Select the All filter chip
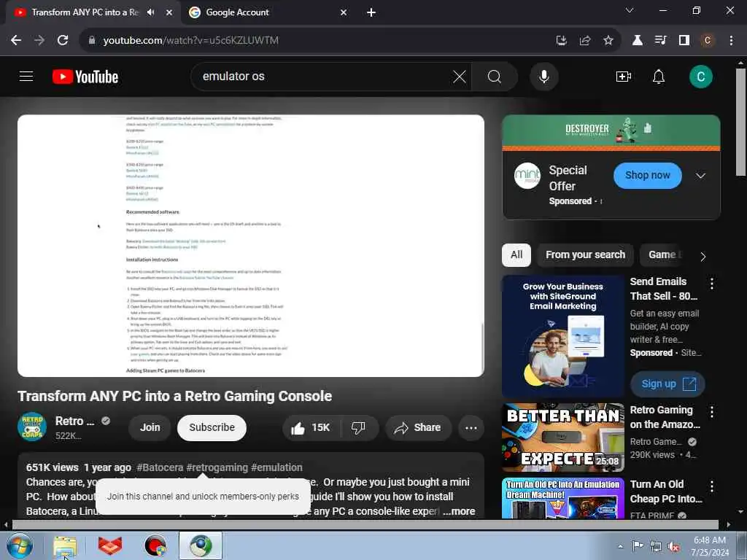This screenshot has width=747, height=560. click(x=516, y=254)
